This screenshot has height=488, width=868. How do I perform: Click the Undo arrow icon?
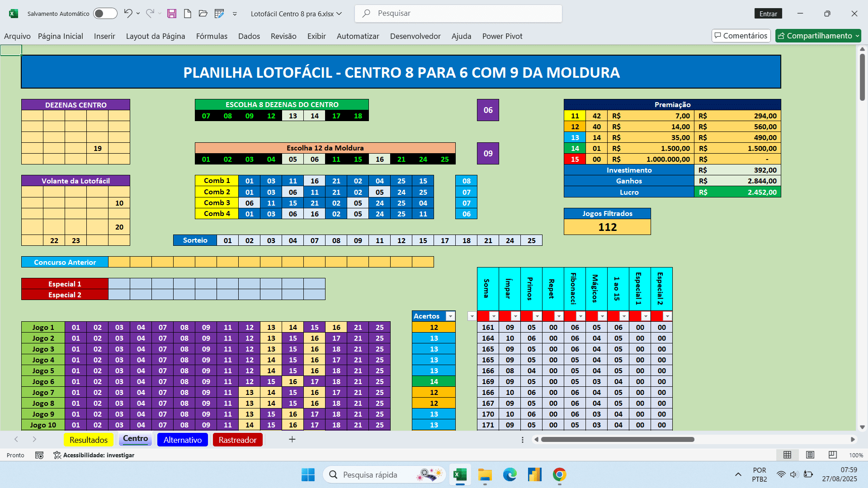[128, 14]
